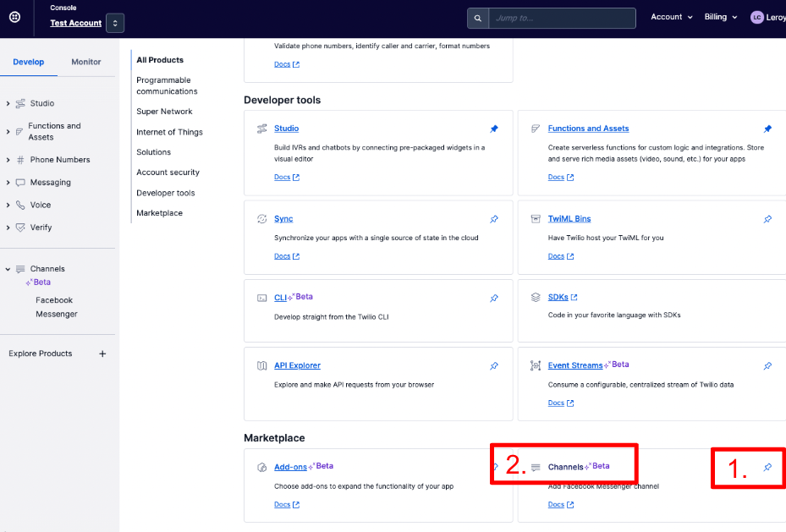786x532 pixels.
Task: Click the API Explorer card icon
Action: click(262, 366)
